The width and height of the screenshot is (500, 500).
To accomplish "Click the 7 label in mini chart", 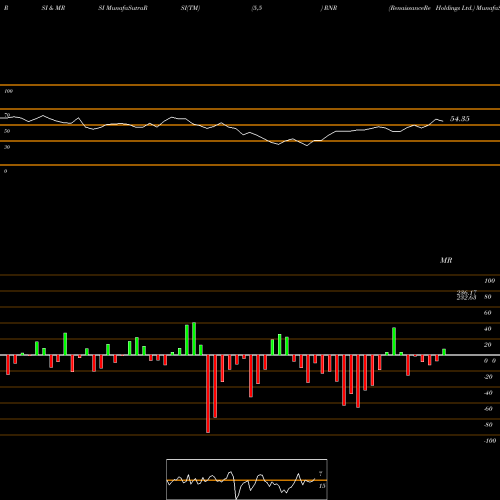I will [320, 474].
